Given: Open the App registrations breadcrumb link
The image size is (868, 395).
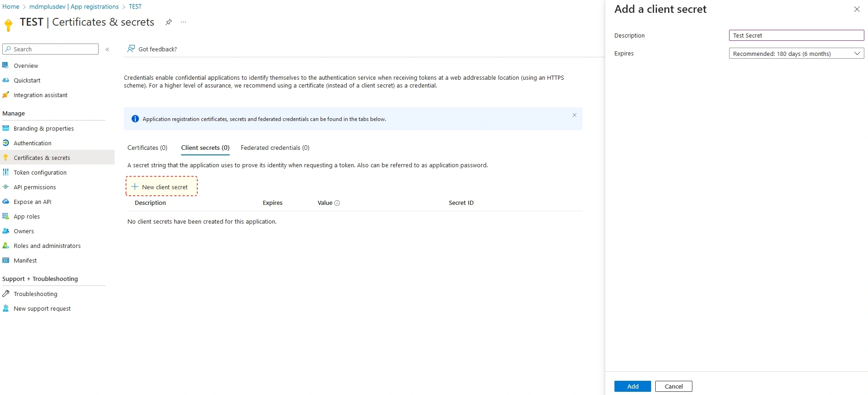Looking at the screenshot, I should pyautogui.click(x=94, y=6).
